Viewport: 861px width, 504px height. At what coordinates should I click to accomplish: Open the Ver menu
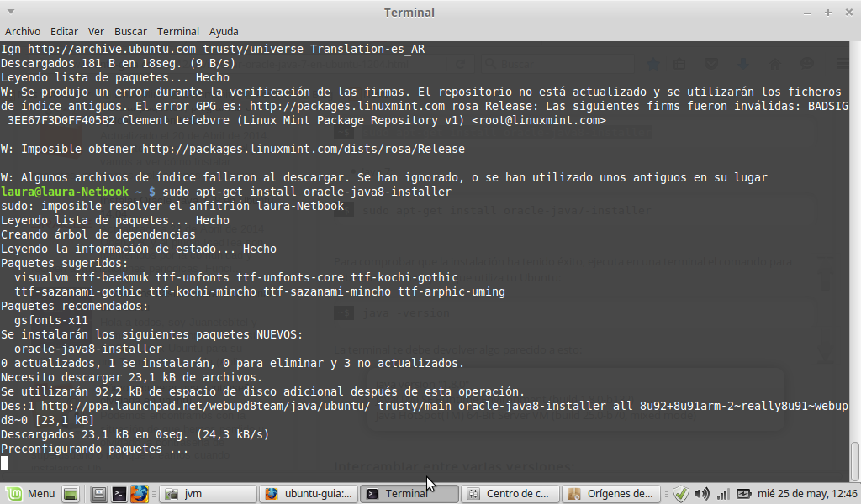pos(97,31)
